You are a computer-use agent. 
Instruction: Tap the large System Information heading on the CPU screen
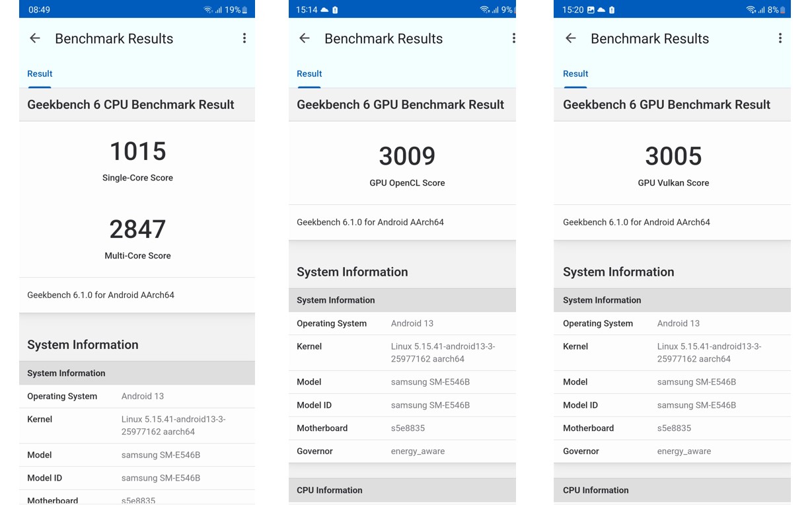click(83, 345)
